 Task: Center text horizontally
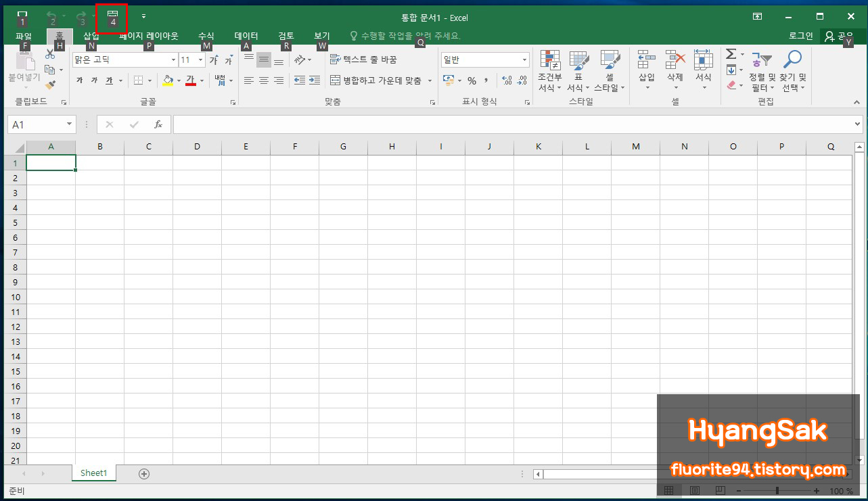264,80
